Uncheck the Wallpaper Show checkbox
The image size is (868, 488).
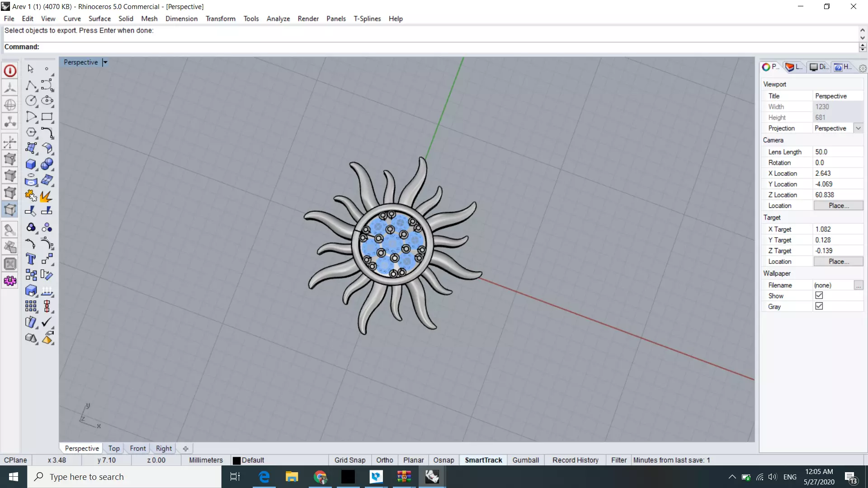tap(819, 296)
